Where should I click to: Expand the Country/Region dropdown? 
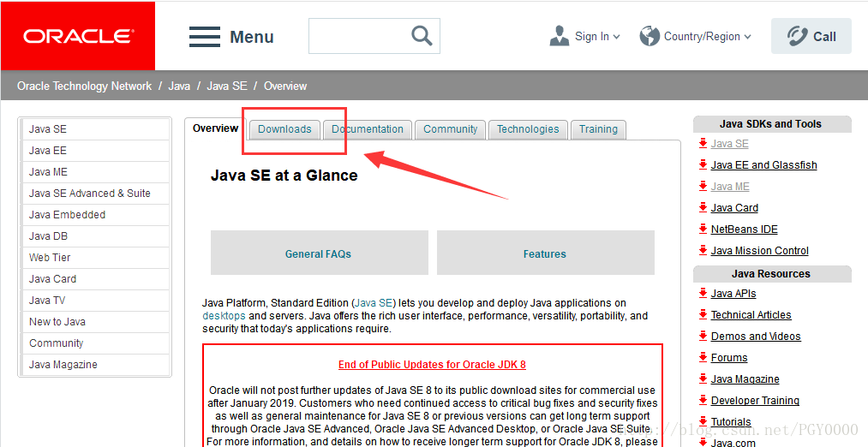click(x=747, y=37)
